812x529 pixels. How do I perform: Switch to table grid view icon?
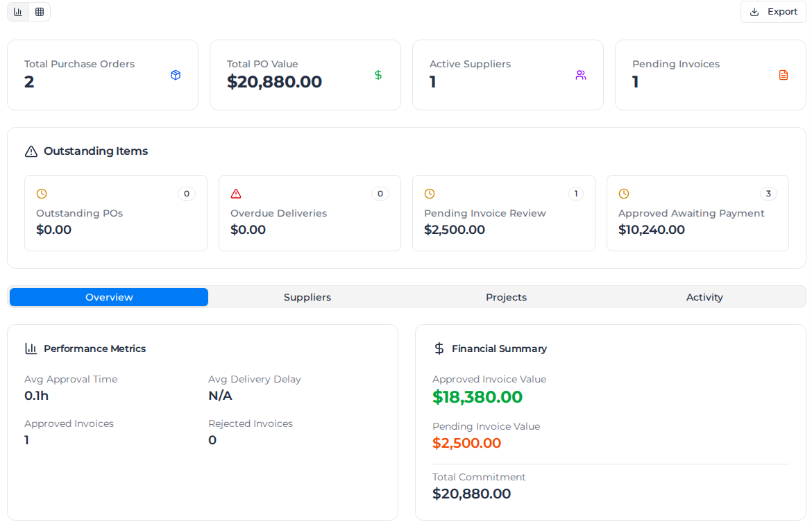point(40,12)
